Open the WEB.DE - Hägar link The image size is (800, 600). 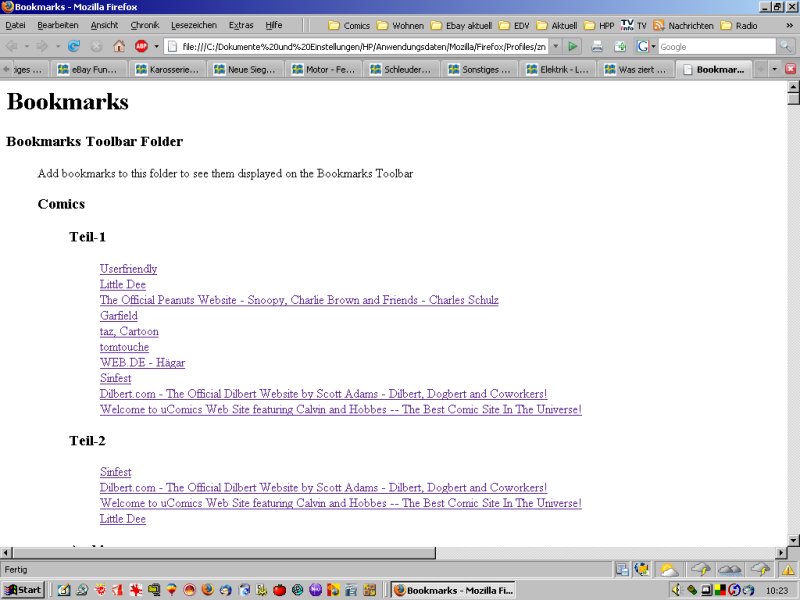tap(142, 363)
